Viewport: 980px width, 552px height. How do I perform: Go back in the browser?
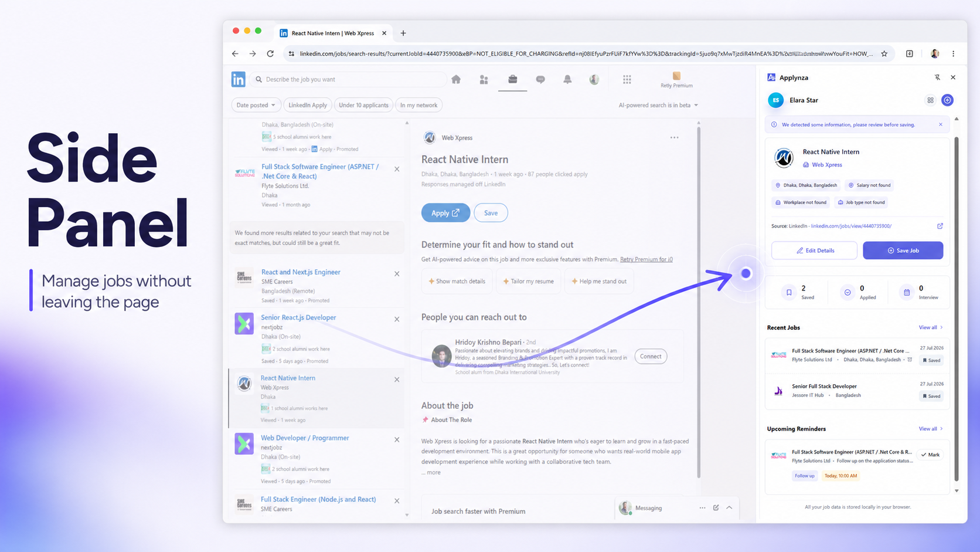point(235,53)
